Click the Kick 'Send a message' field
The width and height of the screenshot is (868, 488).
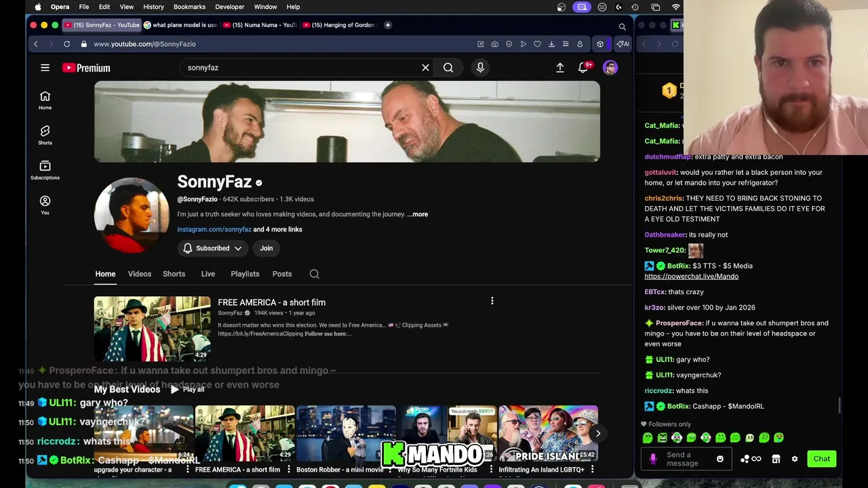(x=686, y=459)
